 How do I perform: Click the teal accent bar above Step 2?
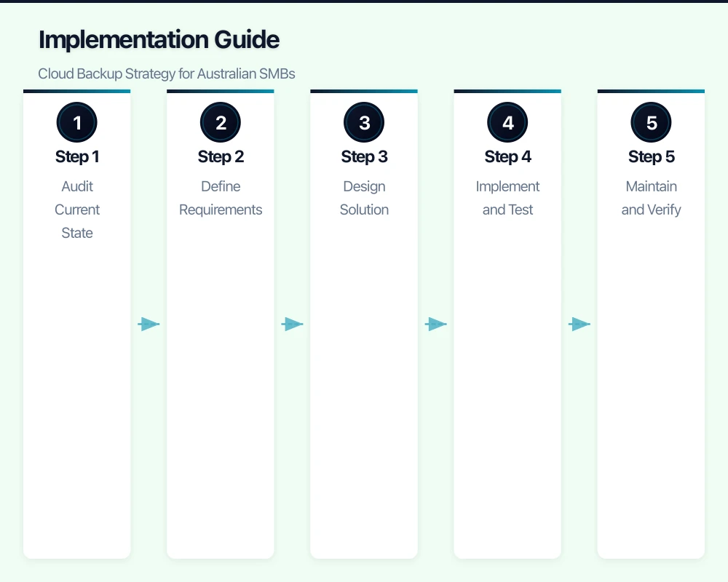click(x=221, y=91)
